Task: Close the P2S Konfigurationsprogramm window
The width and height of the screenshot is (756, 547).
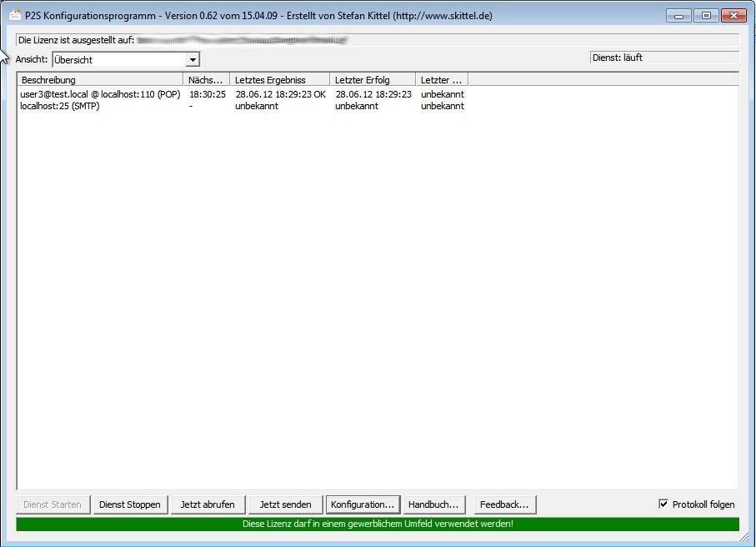Action: (733, 16)
